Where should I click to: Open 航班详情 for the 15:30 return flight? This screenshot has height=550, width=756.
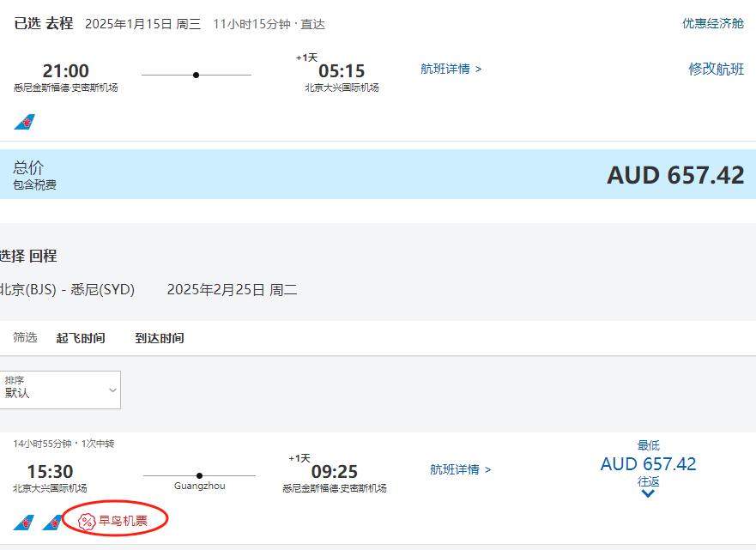point(460,469)
